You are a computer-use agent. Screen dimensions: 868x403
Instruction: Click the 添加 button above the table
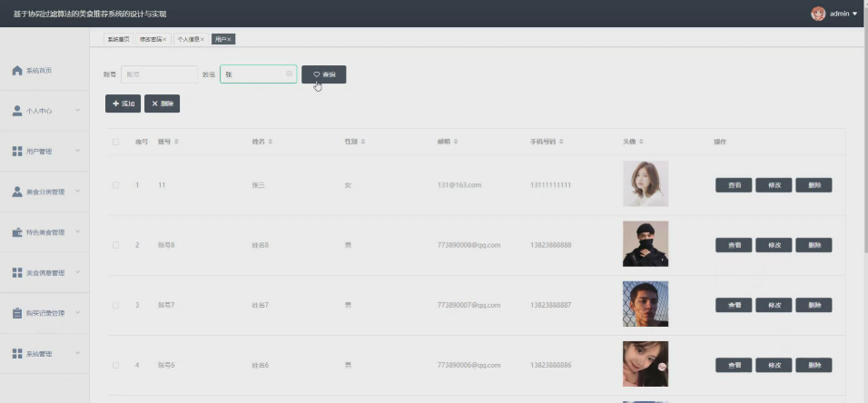[x=123, y=103]
